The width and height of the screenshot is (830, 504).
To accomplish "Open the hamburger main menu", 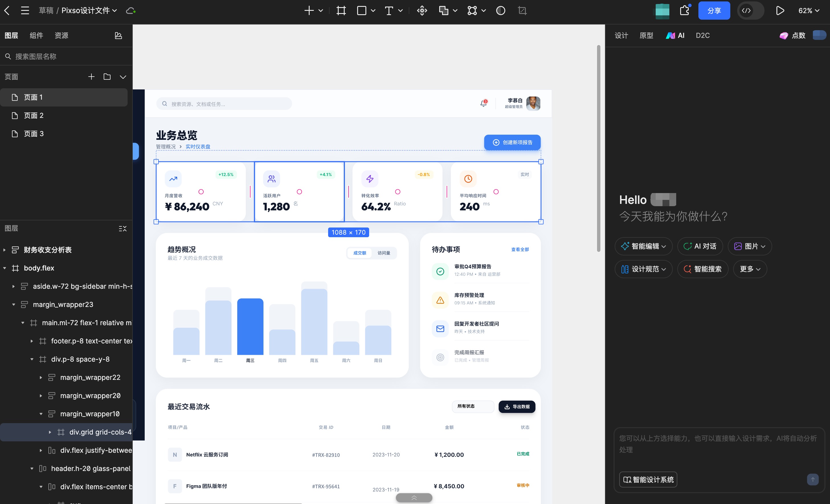I will click(25, 11).
